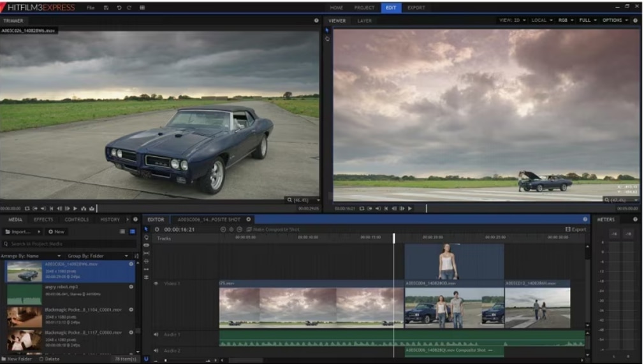Image resolution: width=644 pixels, height=364 pixels.
Task: Select the Hand tool in the Viewer
Action: coord(328,39)
